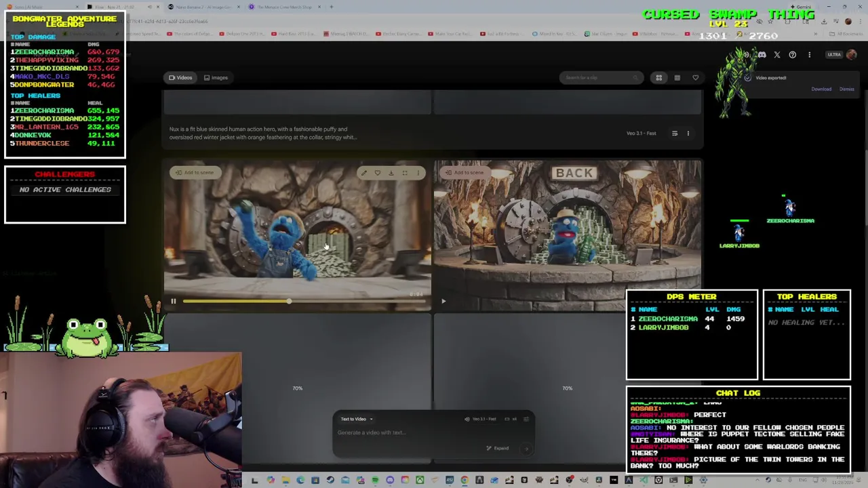Click the first in-progress video tile showing 70%

point(297,388)
